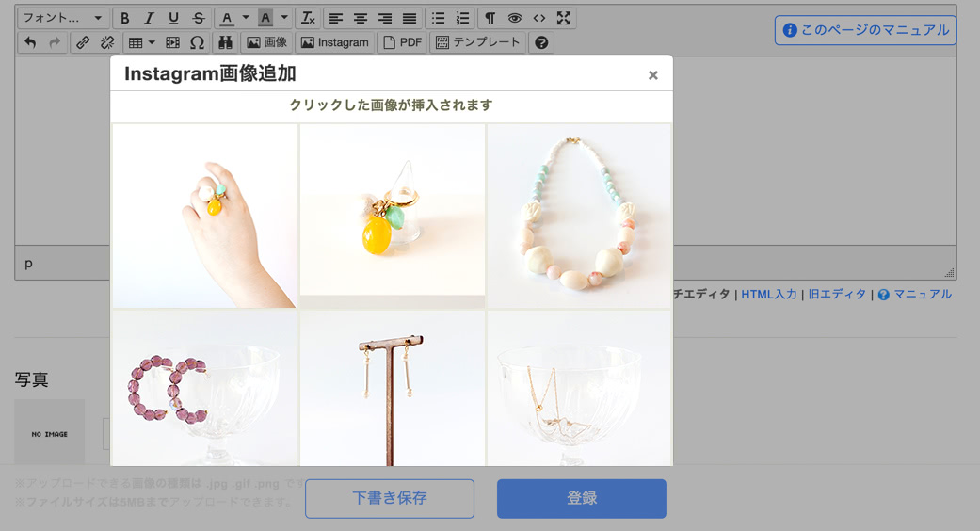Viewport: 980px width, 531px height.
Task: Click the Instagram toolbar button
Action: point(336,42)
